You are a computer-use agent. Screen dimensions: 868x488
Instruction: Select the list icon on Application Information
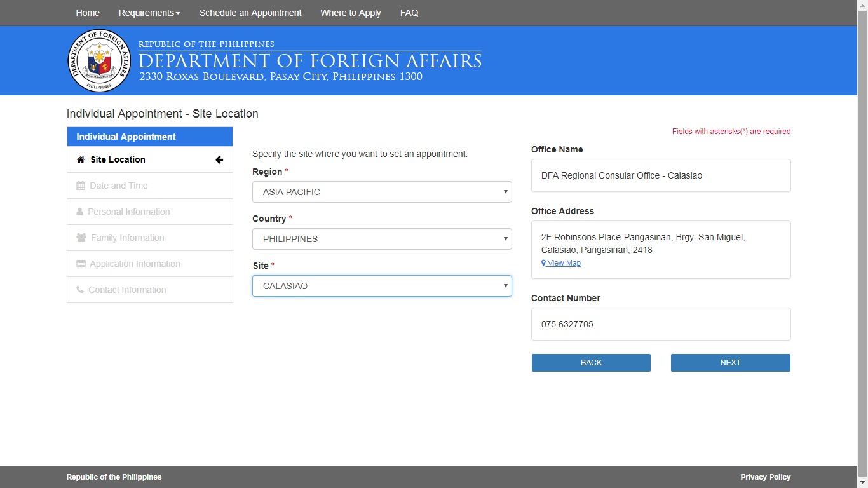(x=81, y=264)
